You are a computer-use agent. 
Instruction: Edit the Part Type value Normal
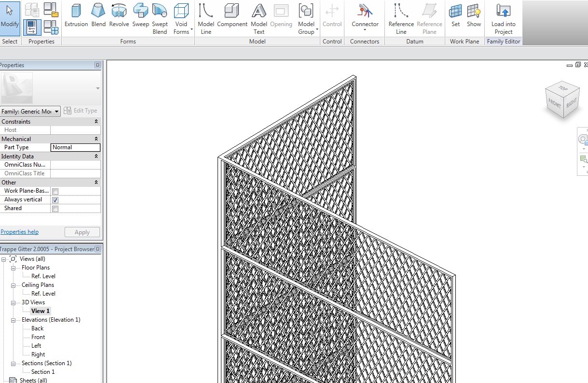point(75,147)
